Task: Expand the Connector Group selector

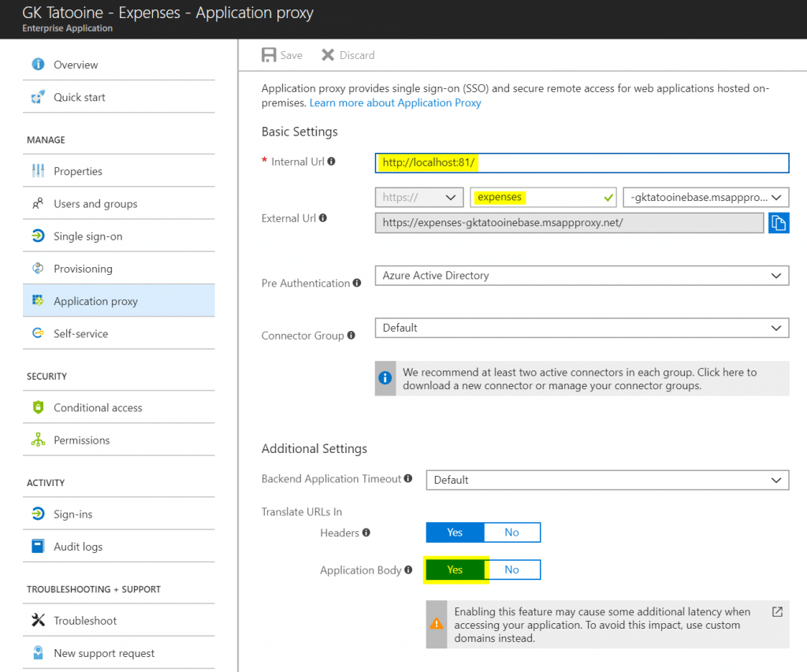Action: click(x=582, y=328)
